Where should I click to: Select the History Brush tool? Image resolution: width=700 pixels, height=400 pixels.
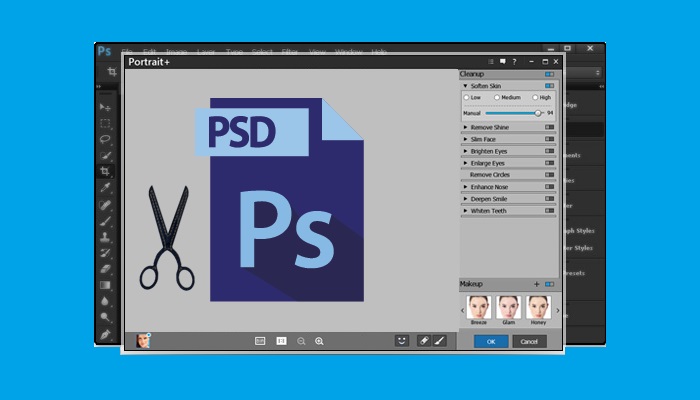105,253
